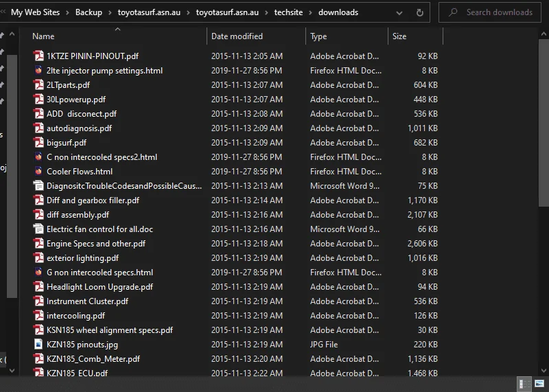Click the 2015-11-13 2:05 AM date cell
This screenshot has width=549, height=392.
pyautogui.click(x=247, y=56)
